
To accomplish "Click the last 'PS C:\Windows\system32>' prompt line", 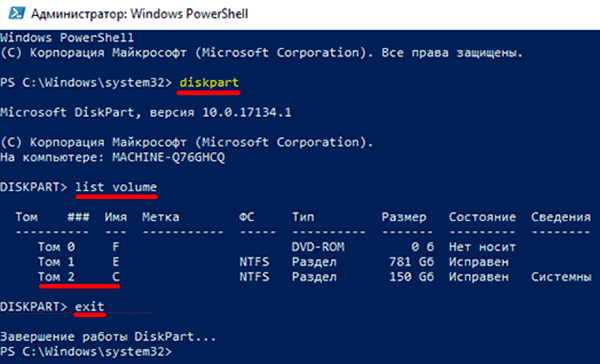I will coord(86,351).
